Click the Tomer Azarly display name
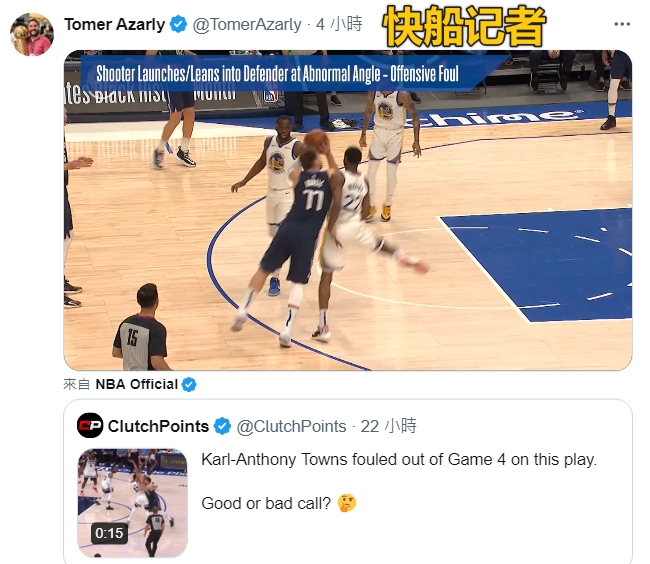The width and height of the screenshot is (650, 564). click(x=114, y=24)
